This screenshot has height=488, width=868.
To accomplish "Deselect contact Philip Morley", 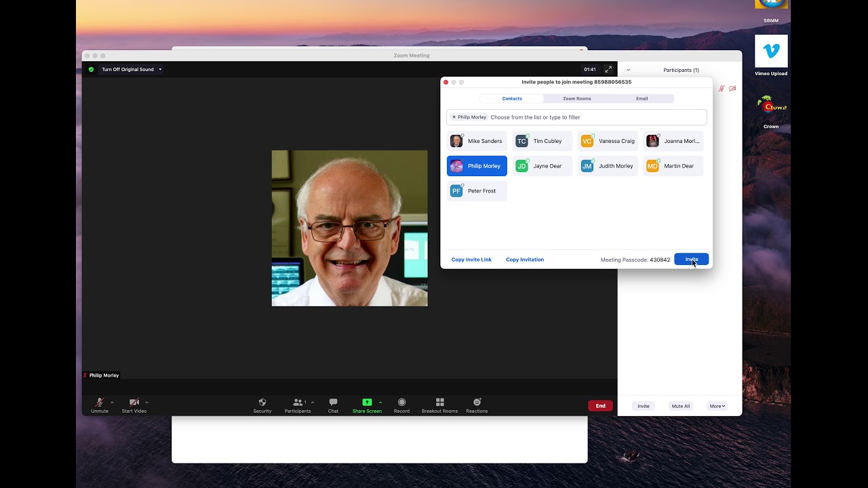I will pyautogui.click(x=477, y=166).
